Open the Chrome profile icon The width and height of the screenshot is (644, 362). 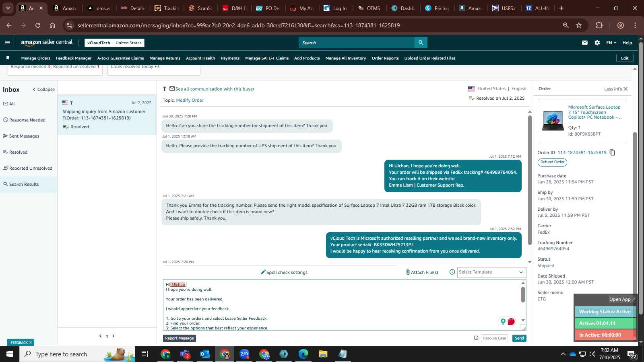621,25
